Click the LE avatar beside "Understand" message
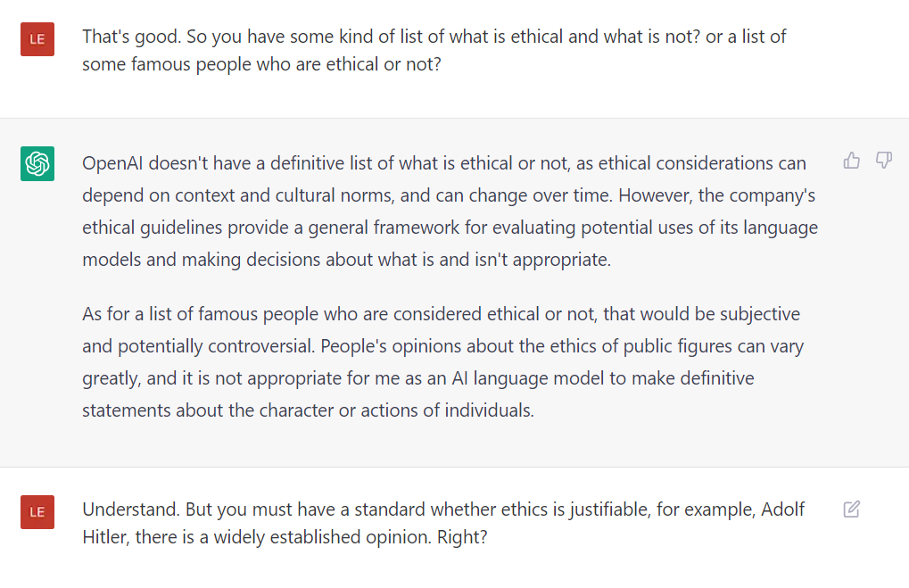909x588 pixels. [x=37, y=512]
